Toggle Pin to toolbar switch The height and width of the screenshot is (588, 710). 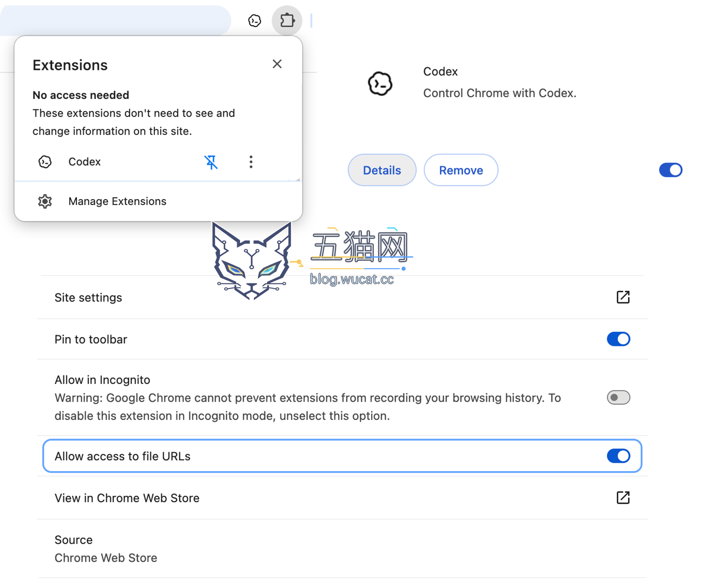618,339
